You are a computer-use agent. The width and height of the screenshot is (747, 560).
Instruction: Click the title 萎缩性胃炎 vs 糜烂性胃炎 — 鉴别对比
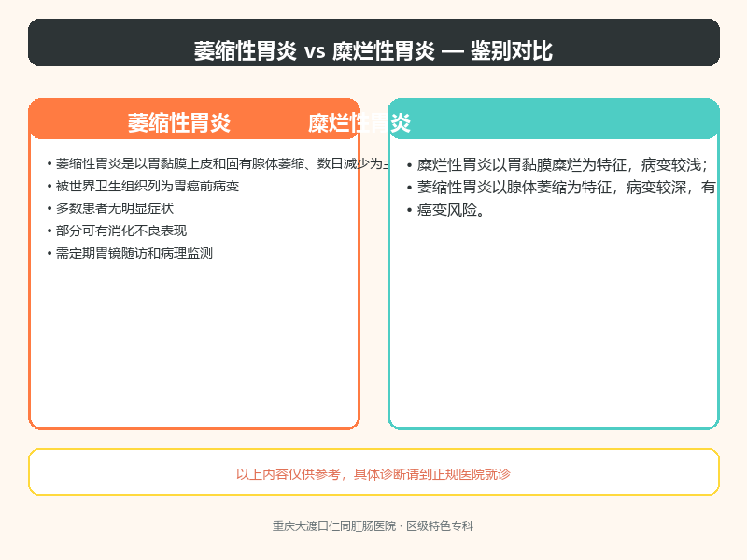click(x=373, y=51)
